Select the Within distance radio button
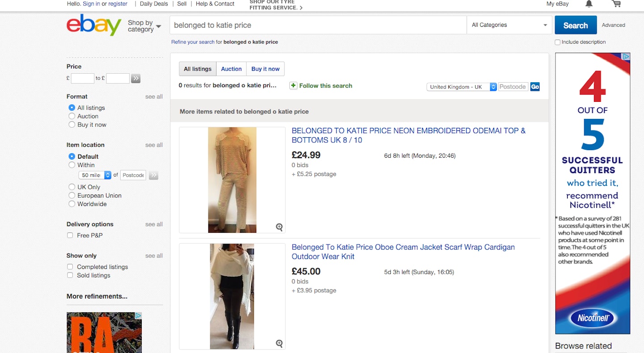Image resolution: width=644 pixels, height=353 pixels. [x=72, y=165]
